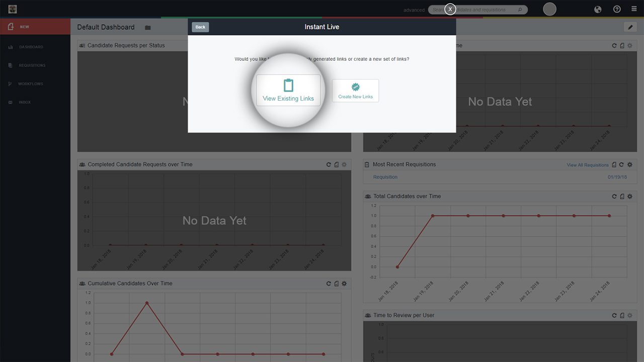The image size is (644, 362).
Task: Click the globe language icon
Action: pos(598,9)
